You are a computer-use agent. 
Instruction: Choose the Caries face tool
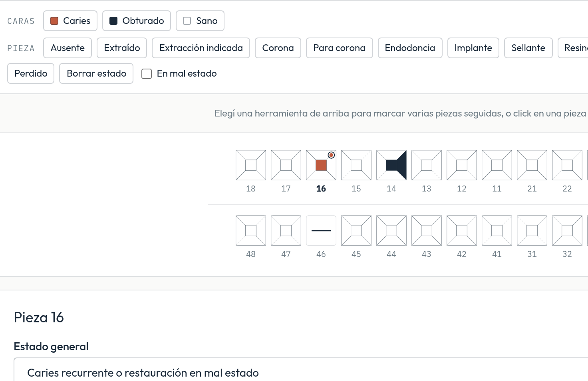click(x=70, y=21)
